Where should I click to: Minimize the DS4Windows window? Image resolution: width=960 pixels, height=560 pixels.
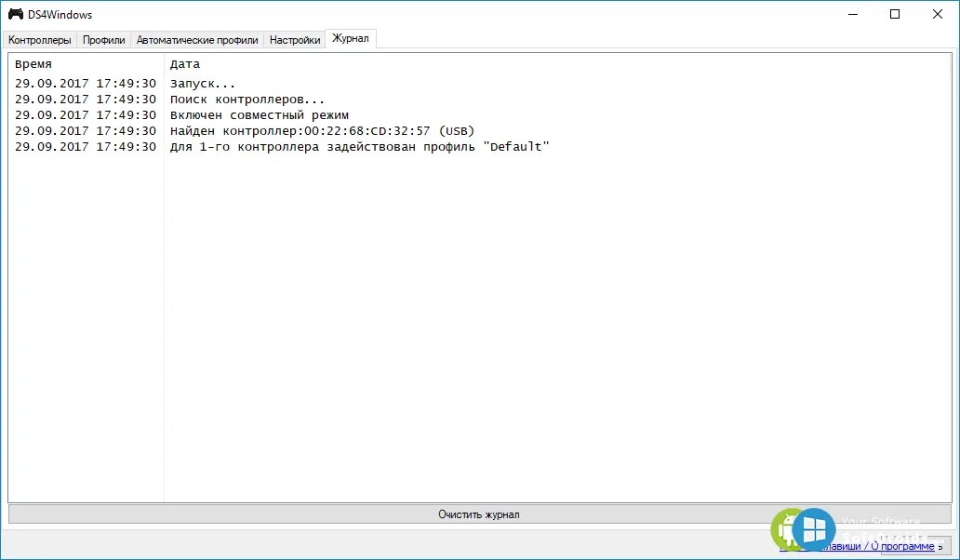(853, 14)
